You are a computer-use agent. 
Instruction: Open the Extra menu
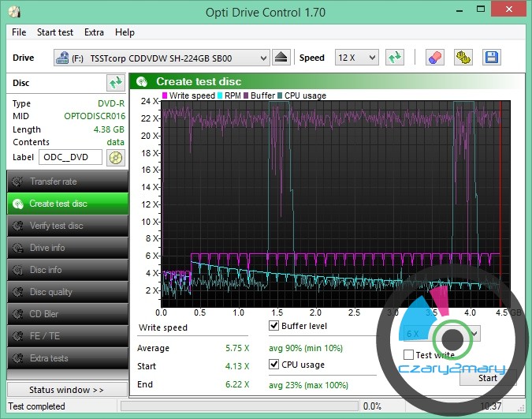(94, 32)
